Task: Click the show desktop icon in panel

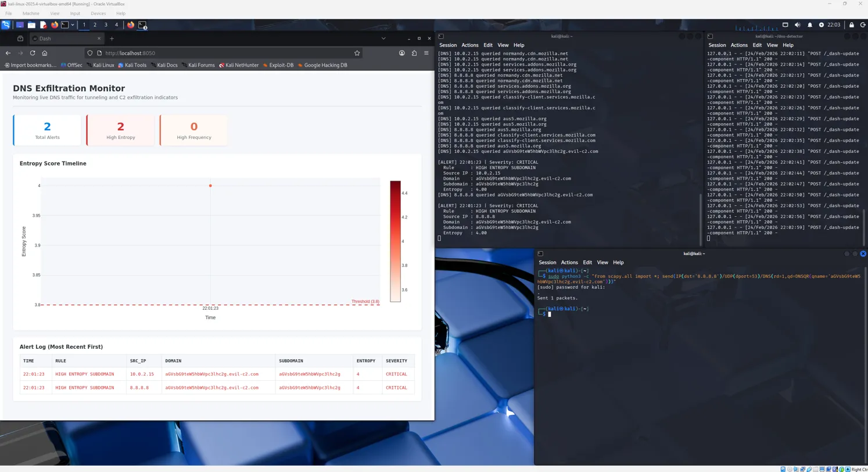Action: [20, 25]
